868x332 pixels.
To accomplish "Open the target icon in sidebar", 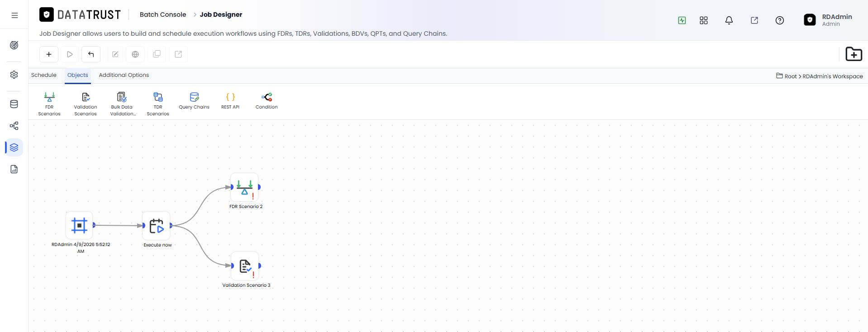I will click(14, 45).
